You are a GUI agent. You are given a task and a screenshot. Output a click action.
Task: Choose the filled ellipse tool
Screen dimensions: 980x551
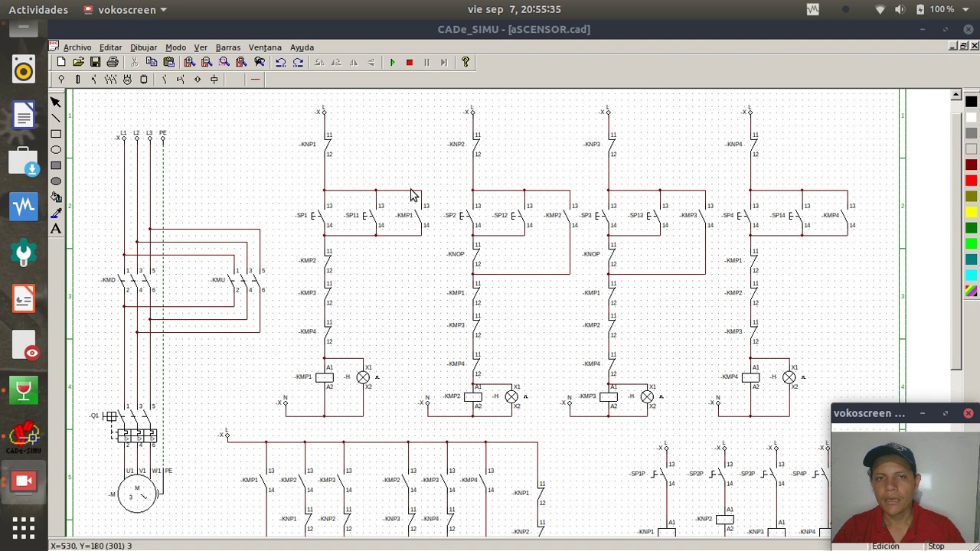(x=56, y=181)
